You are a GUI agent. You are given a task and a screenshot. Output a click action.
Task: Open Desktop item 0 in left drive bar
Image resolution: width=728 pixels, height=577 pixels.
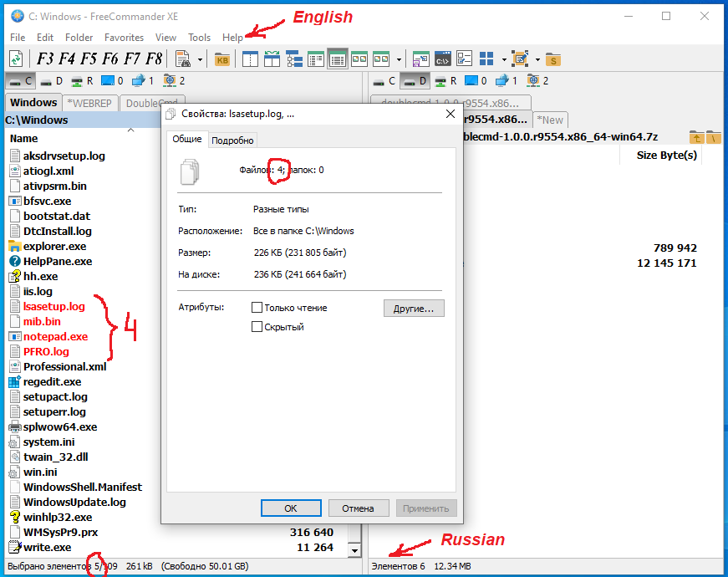pos(112,81)
